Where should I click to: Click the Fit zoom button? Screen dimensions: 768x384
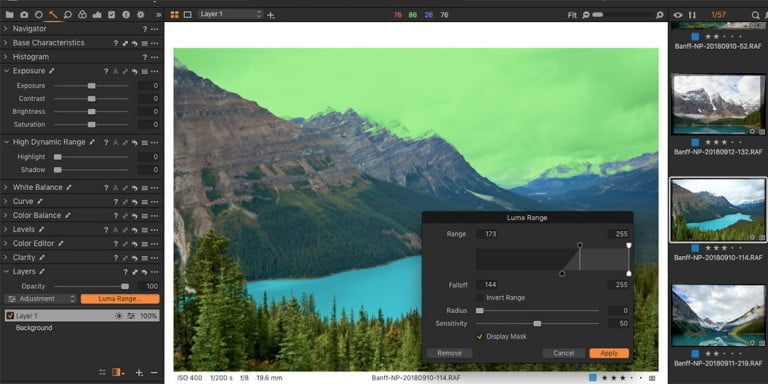click(572, 15)
